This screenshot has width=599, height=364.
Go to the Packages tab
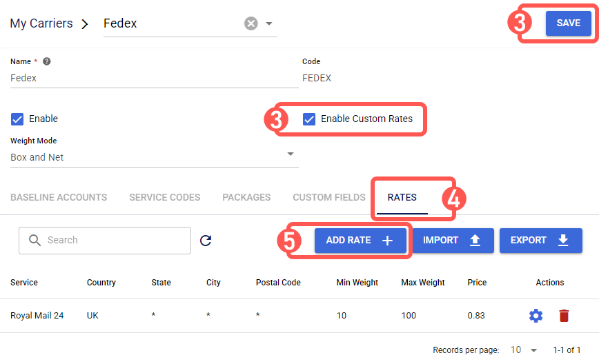(246, 197)
